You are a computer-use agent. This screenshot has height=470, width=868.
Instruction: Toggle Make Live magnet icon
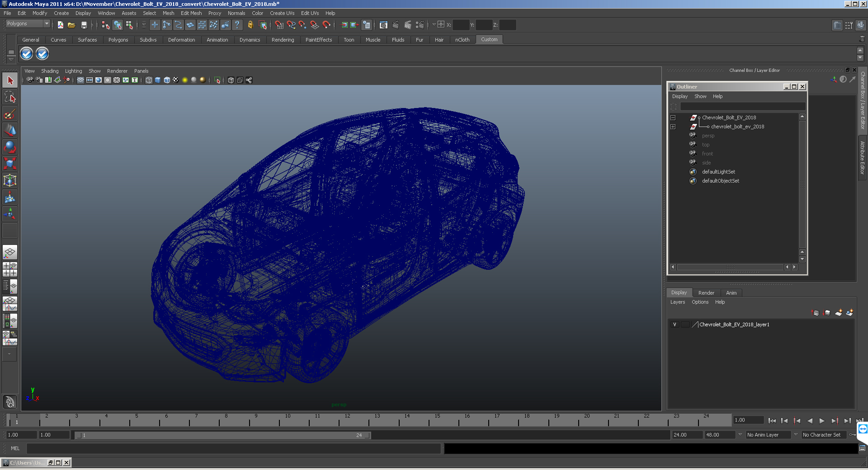tap(326, 25)
